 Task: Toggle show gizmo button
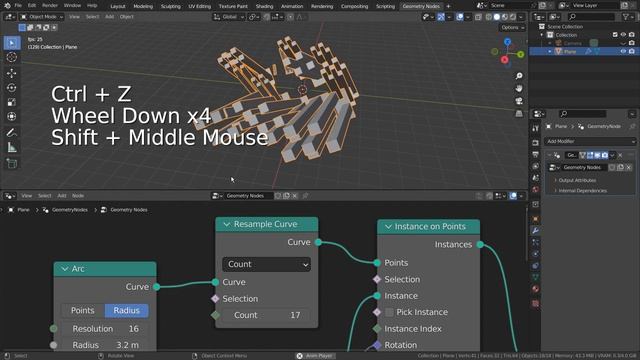click(x=441, y=17)
